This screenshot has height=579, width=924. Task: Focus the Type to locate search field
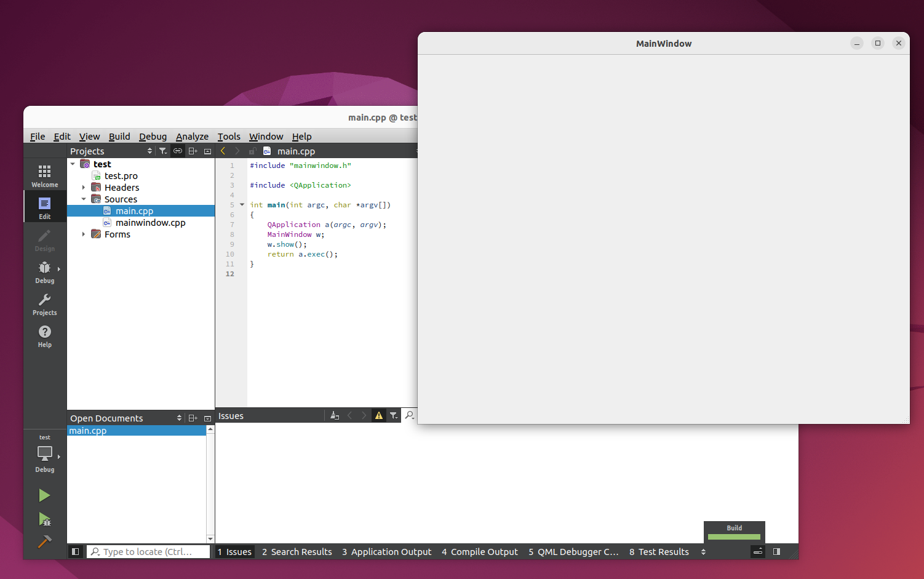(148, 551)
